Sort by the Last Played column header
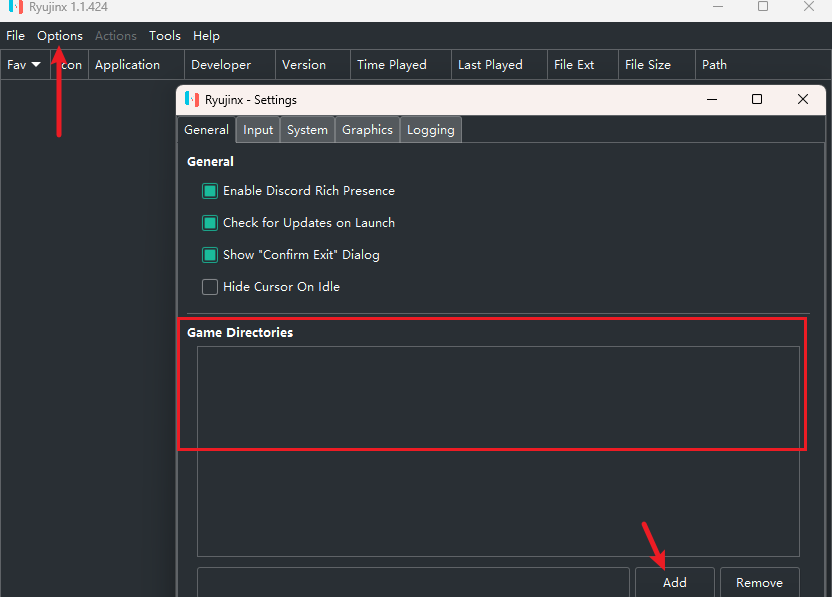 pos(499,65)
